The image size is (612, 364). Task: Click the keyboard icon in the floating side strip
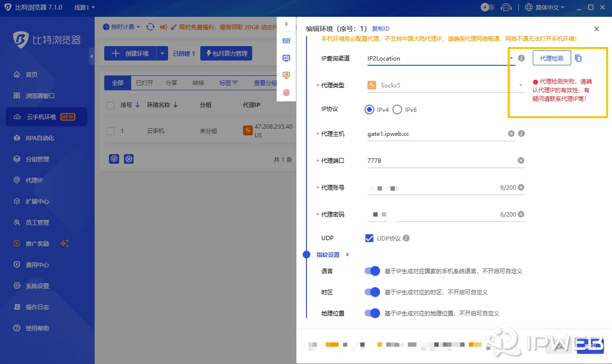[286, 42]
